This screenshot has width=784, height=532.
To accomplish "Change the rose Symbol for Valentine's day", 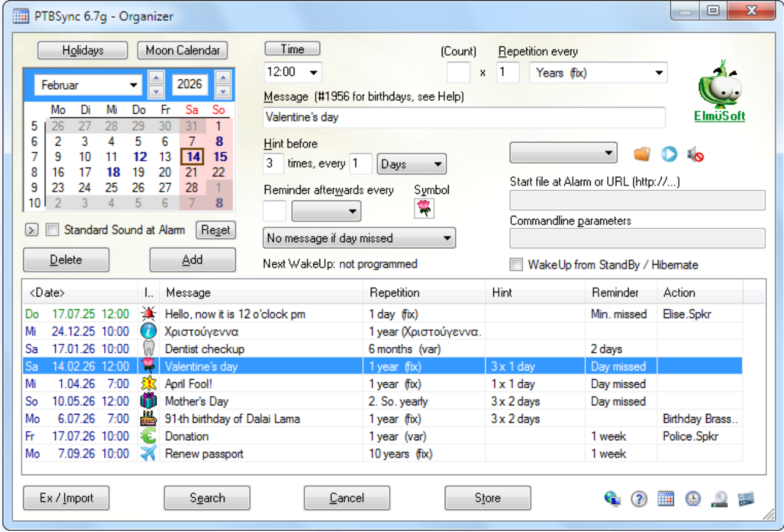I will tap(424, 207).
